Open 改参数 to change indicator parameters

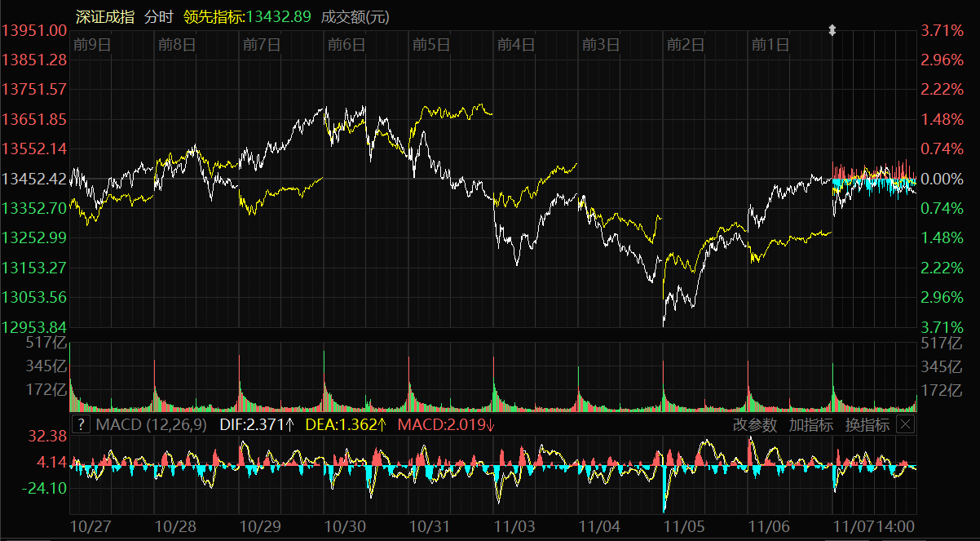[755, 424]
